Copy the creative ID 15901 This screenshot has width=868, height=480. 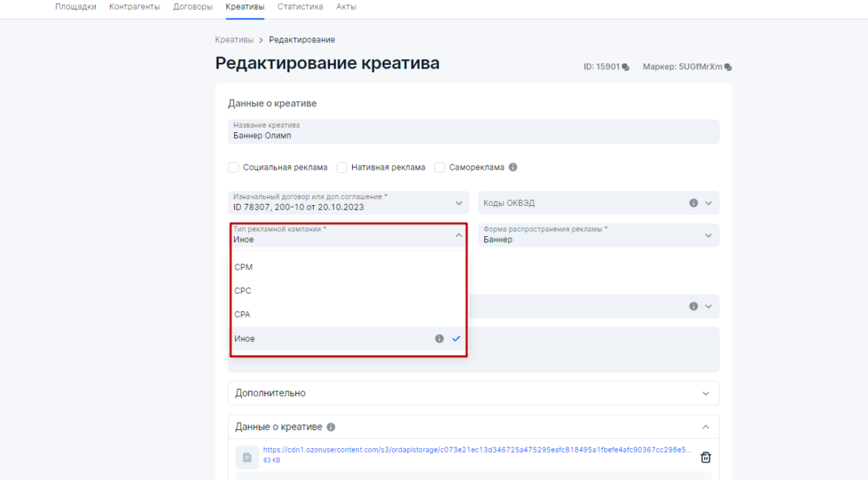point(625,67)
